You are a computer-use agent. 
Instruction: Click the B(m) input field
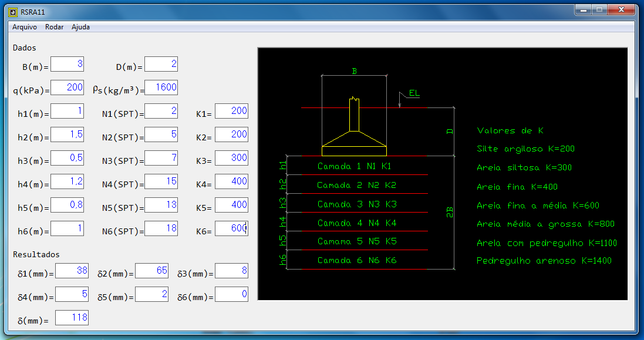(68, 64)
